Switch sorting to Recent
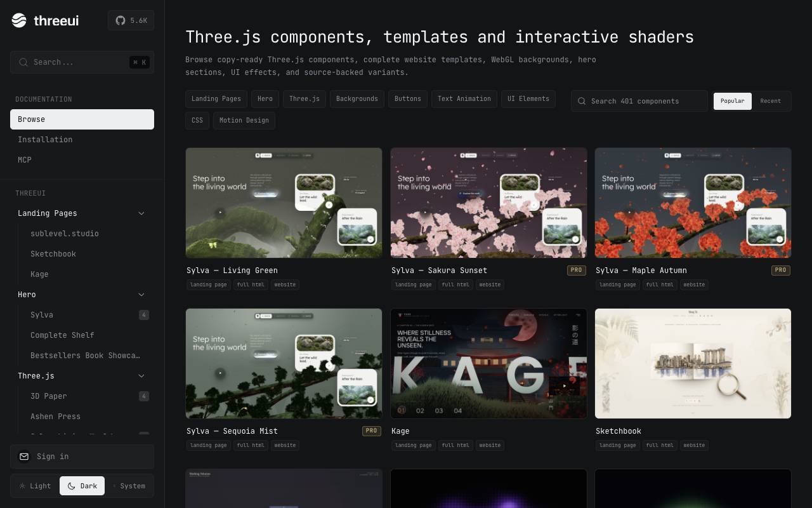Viewport: 812px width, 508px height. point(771,101)
